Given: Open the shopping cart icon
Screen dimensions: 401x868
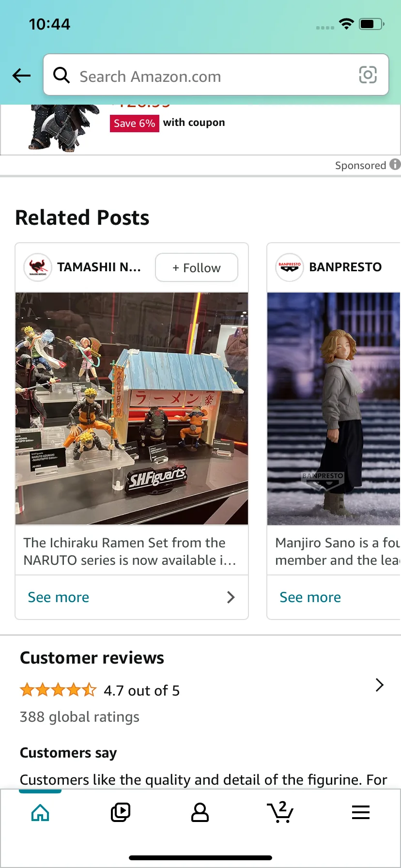Looking at the screenshot, I should pyautogui.click(x=280, y=812).
